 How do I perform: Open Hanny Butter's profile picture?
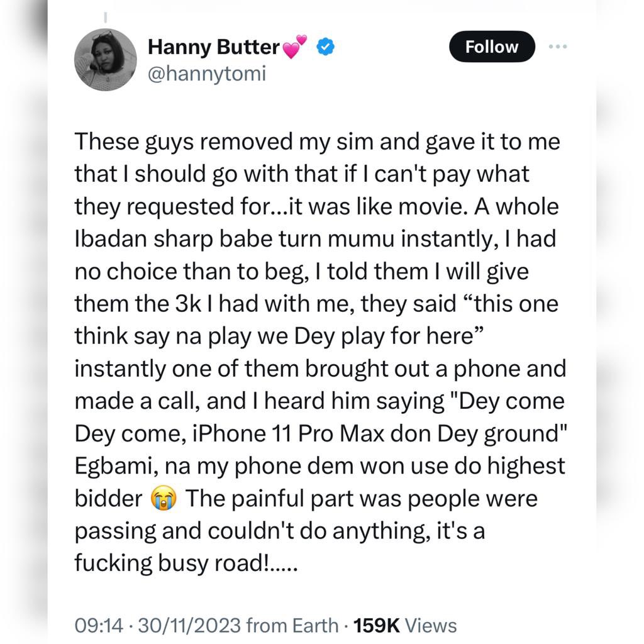[106, 60]
